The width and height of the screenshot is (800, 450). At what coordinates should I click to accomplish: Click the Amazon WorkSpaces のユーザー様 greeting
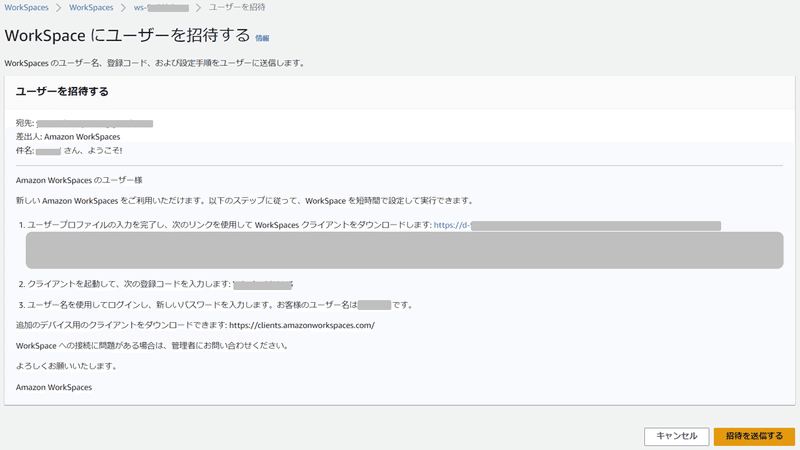tap(79, 180)
